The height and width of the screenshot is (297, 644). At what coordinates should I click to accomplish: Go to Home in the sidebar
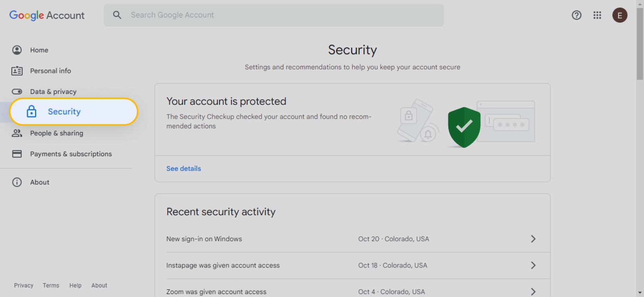click(39, 50)
